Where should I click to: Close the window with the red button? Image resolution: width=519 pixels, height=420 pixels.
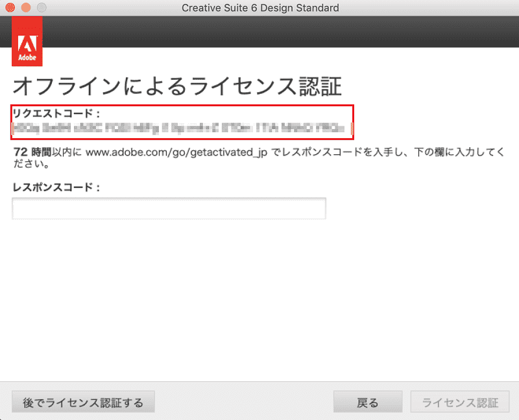click(x=10, y=7)
